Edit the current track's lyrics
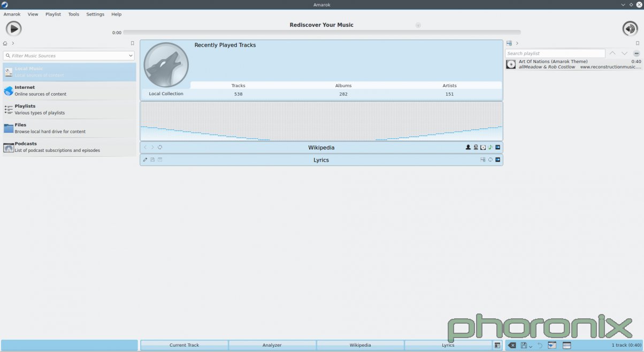 145,159
